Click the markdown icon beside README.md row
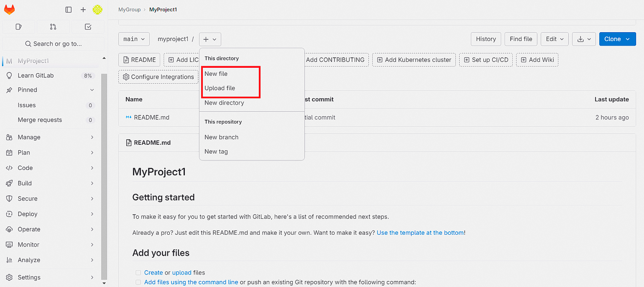This screenshot has height=287, width=644. click(129, 118)
